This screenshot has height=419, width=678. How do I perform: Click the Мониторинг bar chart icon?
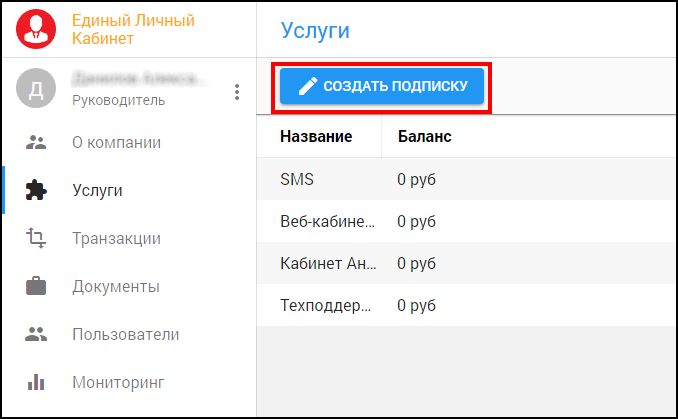click(36, 382)
